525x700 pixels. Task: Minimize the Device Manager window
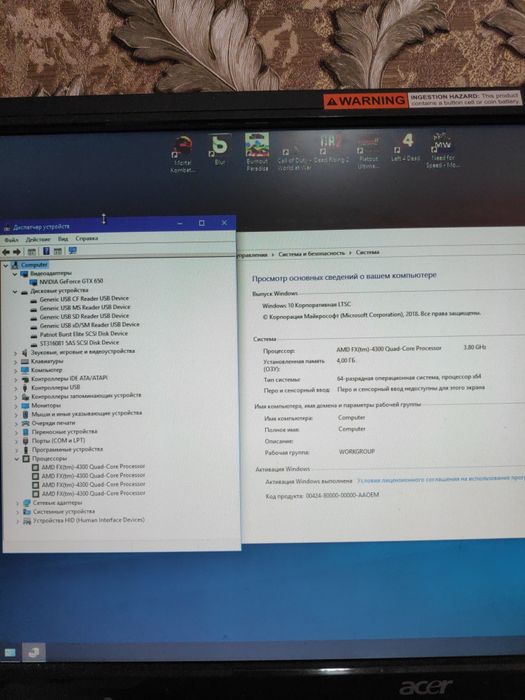point(179,223)
